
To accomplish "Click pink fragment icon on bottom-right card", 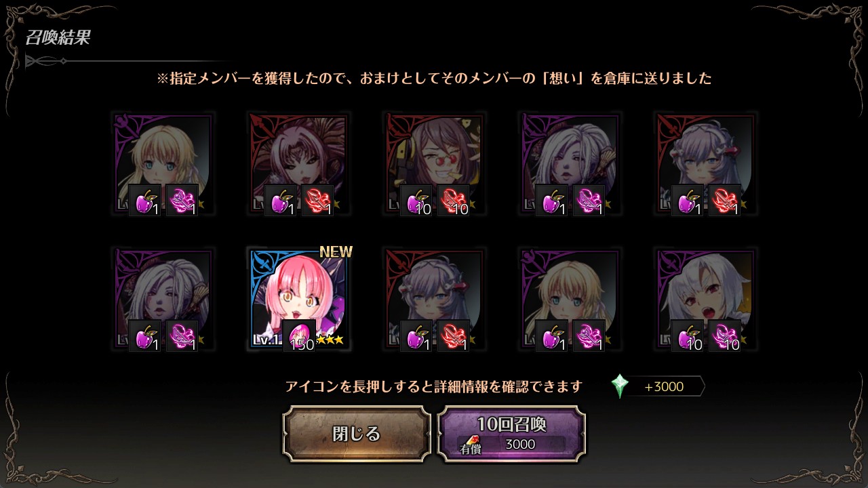I will 725,335.
